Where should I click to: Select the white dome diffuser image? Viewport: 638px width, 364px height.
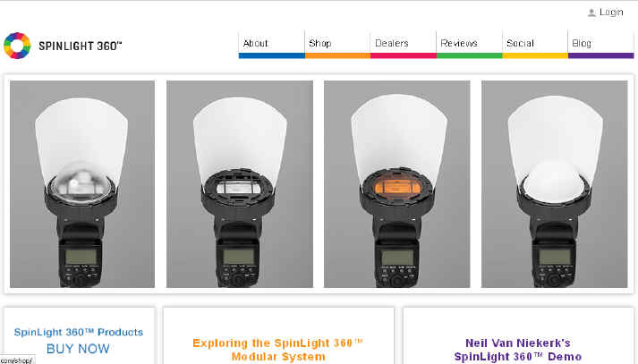coord(554,184)
